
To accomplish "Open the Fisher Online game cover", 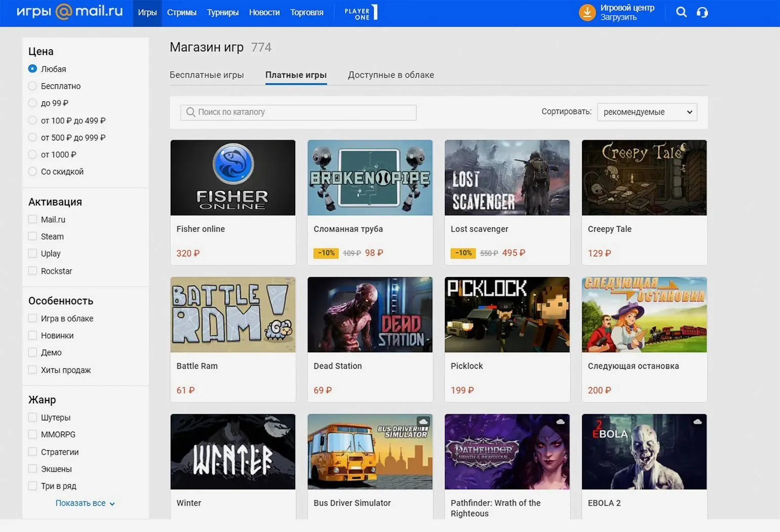I will coord(232,178).
